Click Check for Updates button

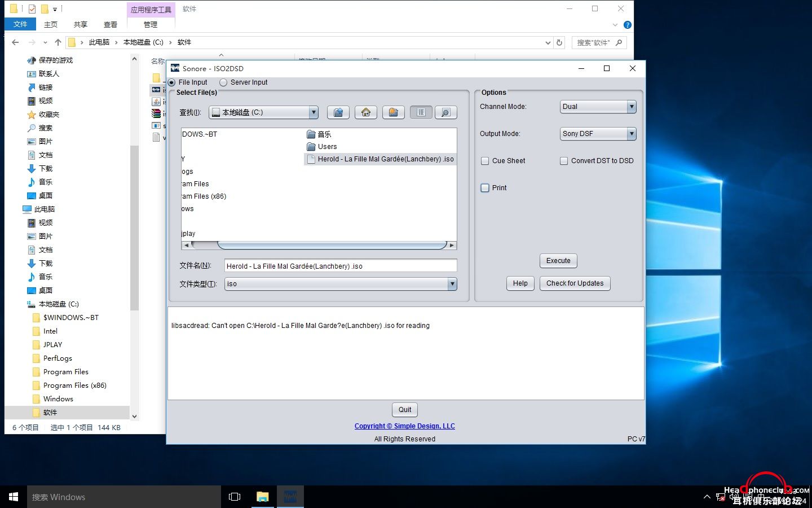point(575,283)
